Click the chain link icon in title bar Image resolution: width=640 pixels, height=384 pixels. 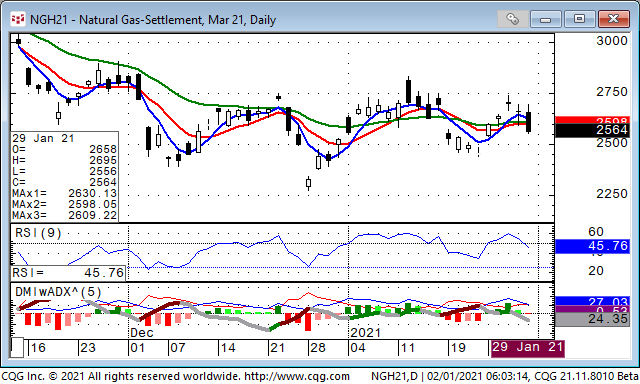coord(512,19)
